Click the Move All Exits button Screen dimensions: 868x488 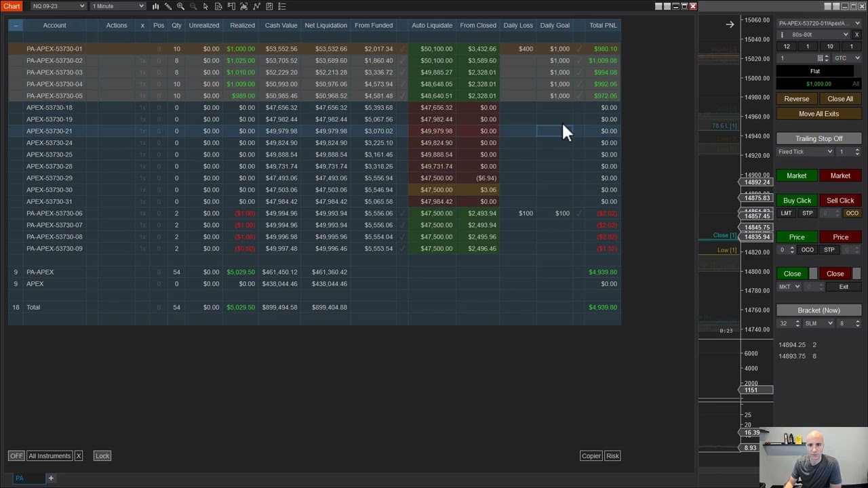click(818, 114)
